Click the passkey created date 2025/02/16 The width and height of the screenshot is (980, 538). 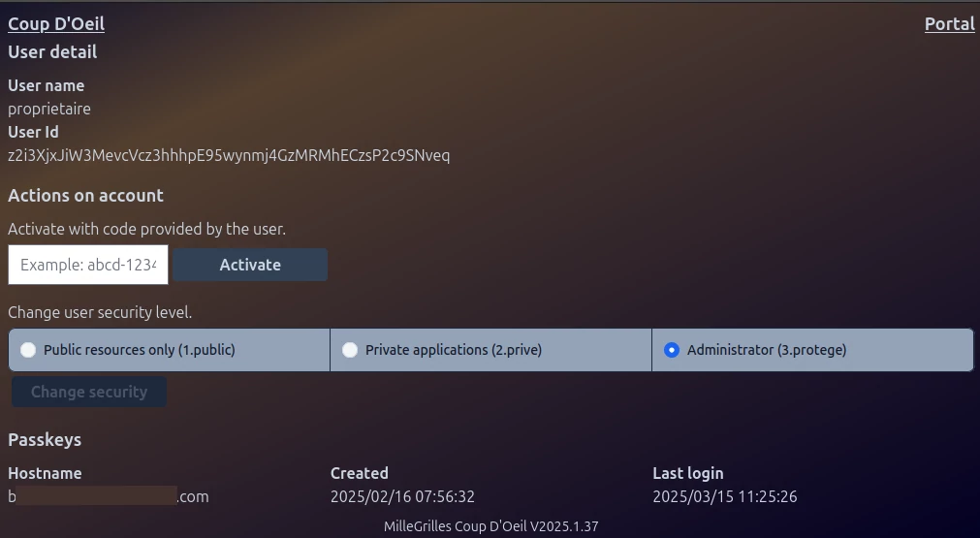(402, 496)
